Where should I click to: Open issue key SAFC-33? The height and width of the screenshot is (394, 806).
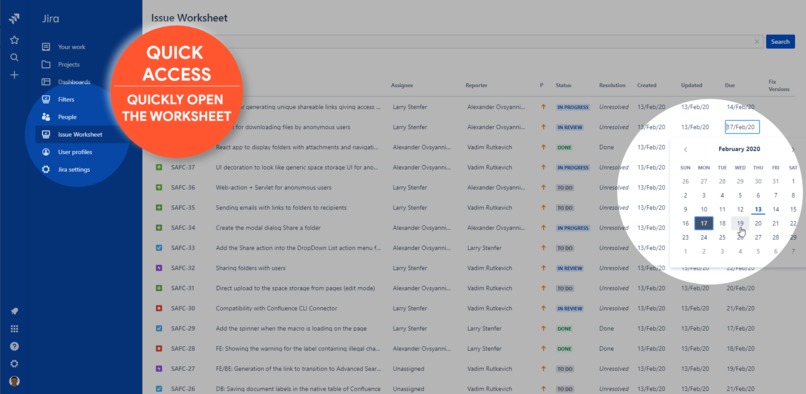click(183, 248)
